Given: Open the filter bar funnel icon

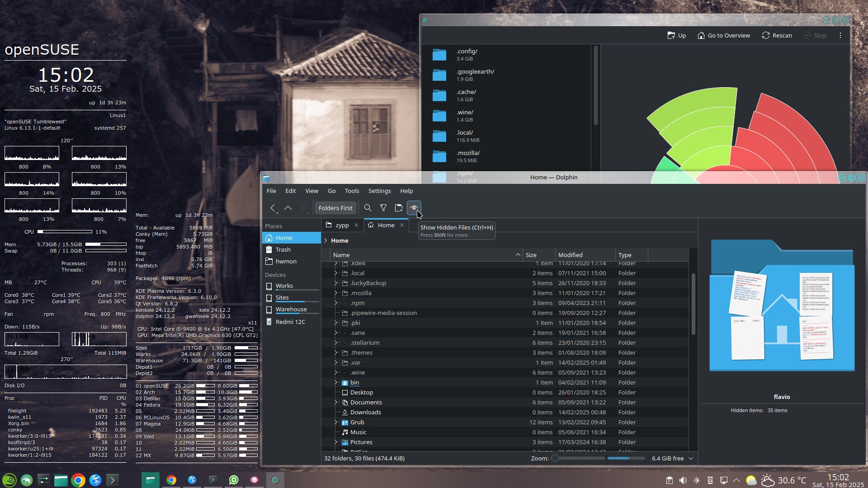Looking at the screenshot, I should [383, 208].
